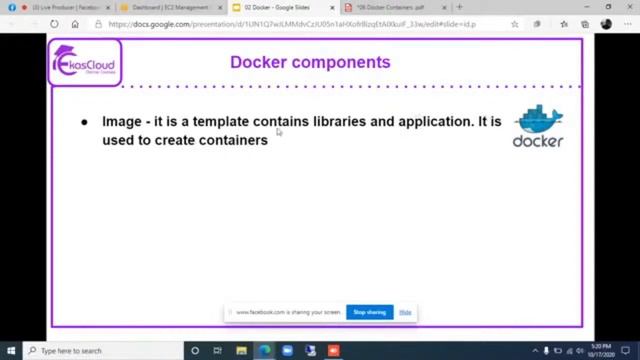
Task: Click the 'Image - it is a template' bullet line
Action: 302,121
